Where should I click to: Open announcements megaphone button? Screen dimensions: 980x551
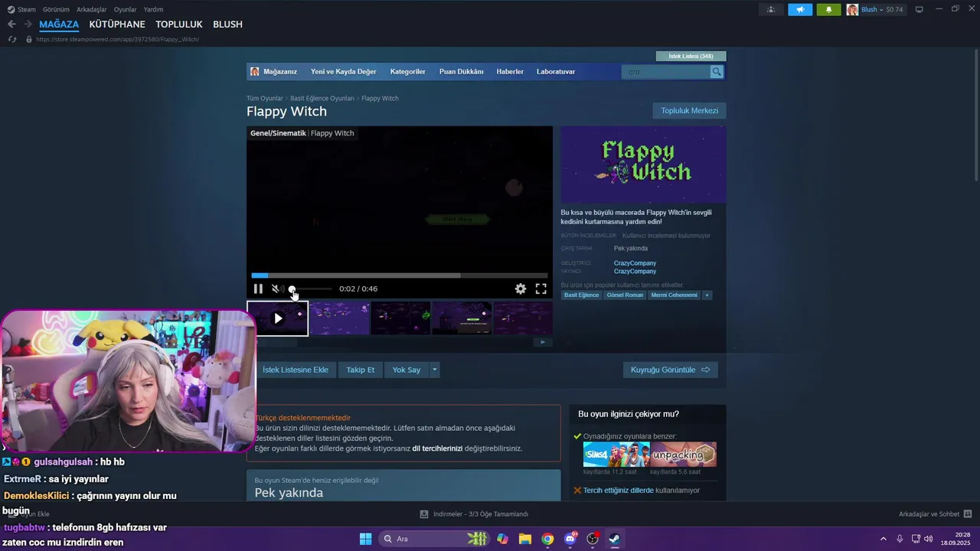coord(800,9)
